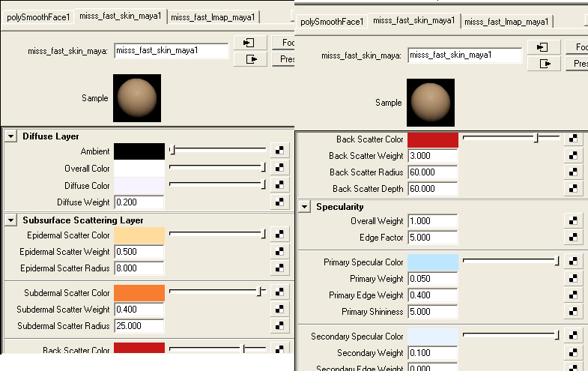Open the orange Subdermal Scatter Color swatch
This screenshot has height=371, width=588.
139,293
